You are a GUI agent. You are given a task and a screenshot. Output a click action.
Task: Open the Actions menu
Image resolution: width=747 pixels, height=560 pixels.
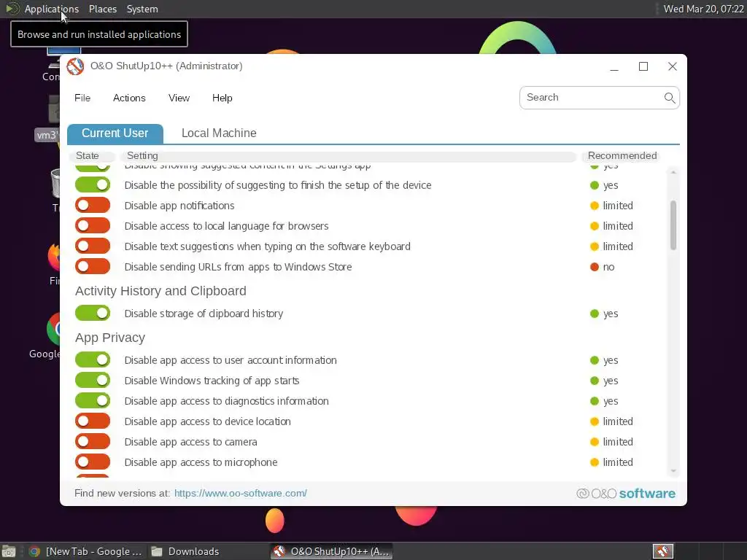129,98
